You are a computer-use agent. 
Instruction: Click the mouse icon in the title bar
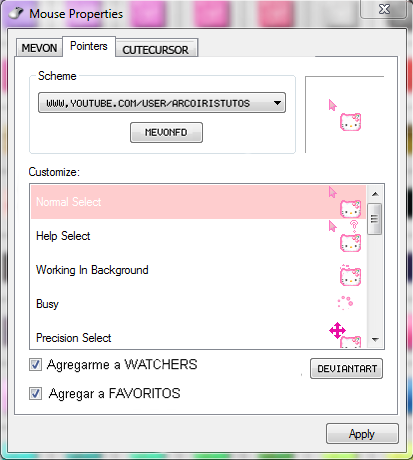pyautogui.click(x=16, y=14)
